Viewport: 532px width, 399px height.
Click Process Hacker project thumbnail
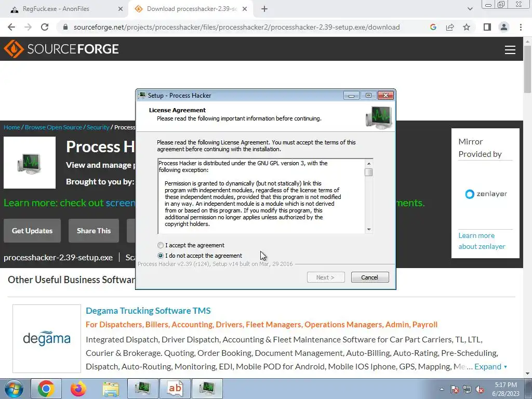30,163
